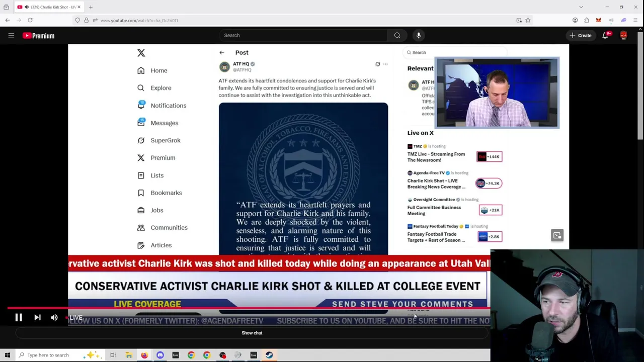Screen dimensions: 644x362
Task: Click the youtube.com address bar
Action: point(302,20)
